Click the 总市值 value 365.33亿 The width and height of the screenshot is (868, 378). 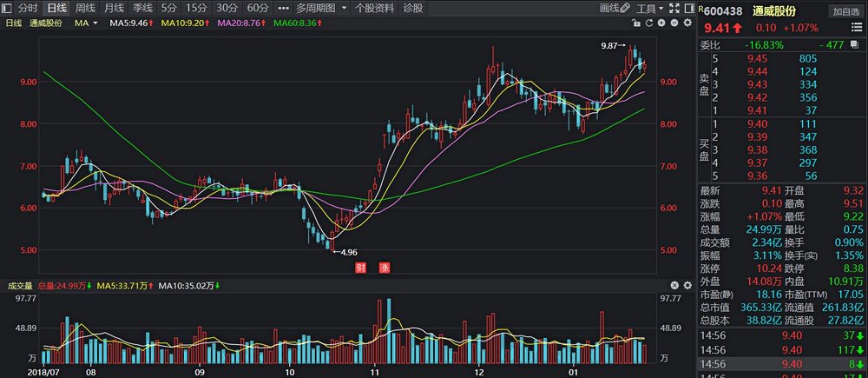(762, 307)
